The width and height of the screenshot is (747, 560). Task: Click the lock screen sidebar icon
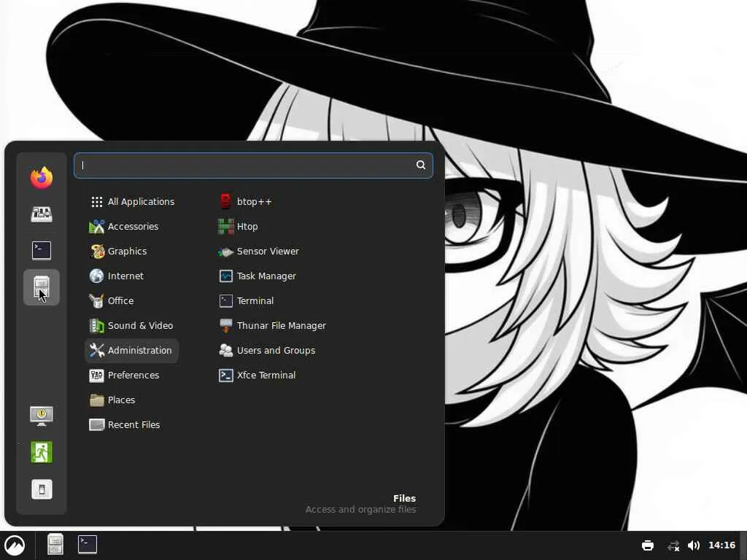pos(42,416)
